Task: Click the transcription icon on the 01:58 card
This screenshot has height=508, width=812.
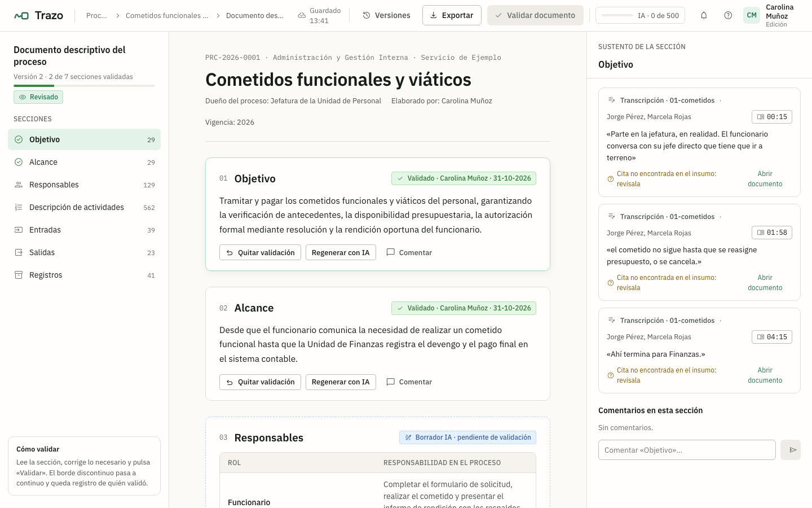Action: [x=611, y=216]
